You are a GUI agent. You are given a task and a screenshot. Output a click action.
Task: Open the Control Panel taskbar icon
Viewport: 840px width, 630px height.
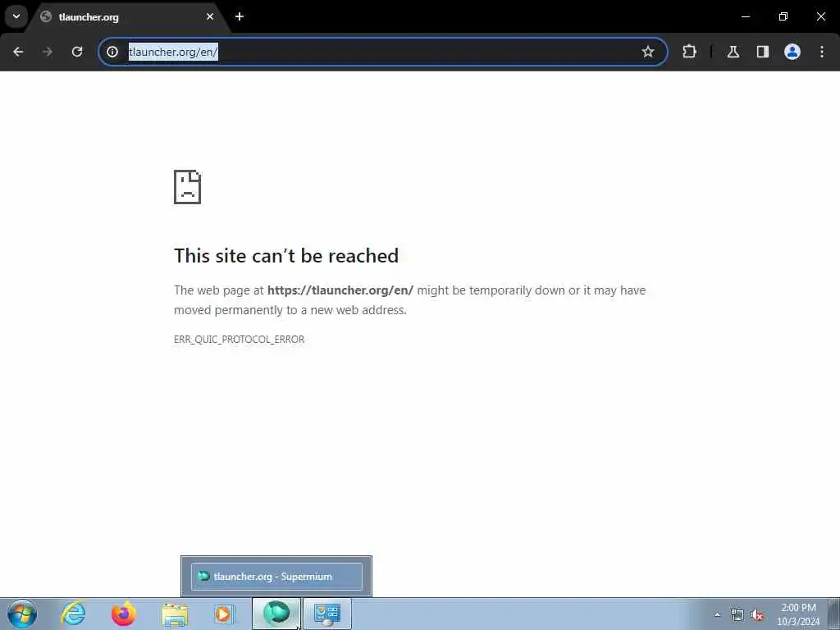(326, 614)
